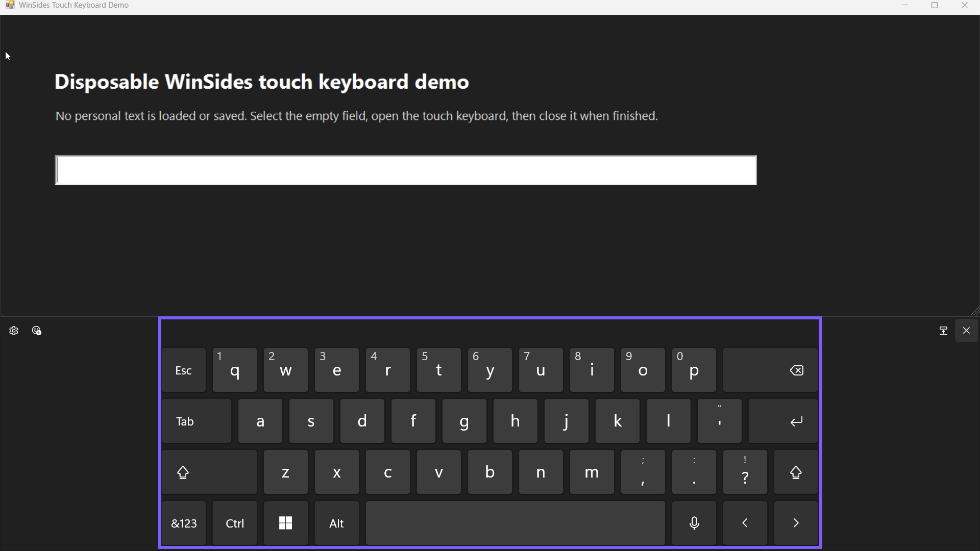Tap the m key

point(592,472)
